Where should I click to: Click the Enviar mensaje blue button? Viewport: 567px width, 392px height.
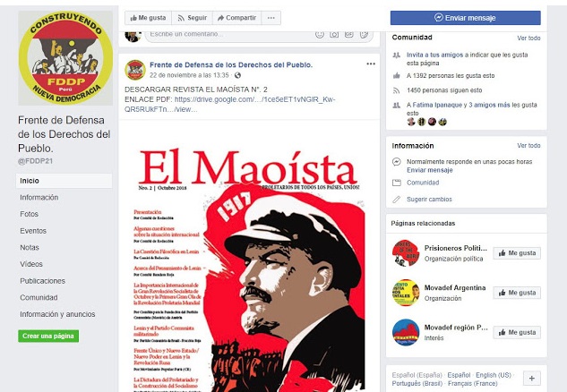[466, 18]
